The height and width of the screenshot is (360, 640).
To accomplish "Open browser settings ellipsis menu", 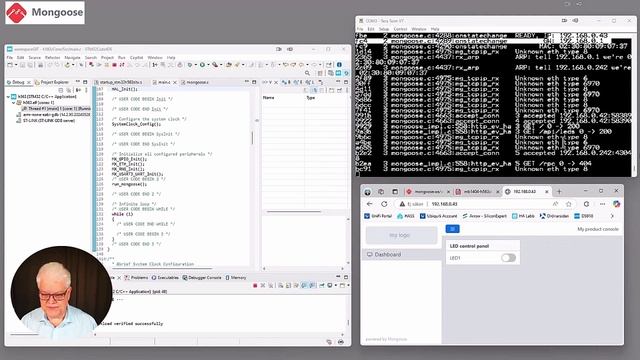I will point(602,204).
